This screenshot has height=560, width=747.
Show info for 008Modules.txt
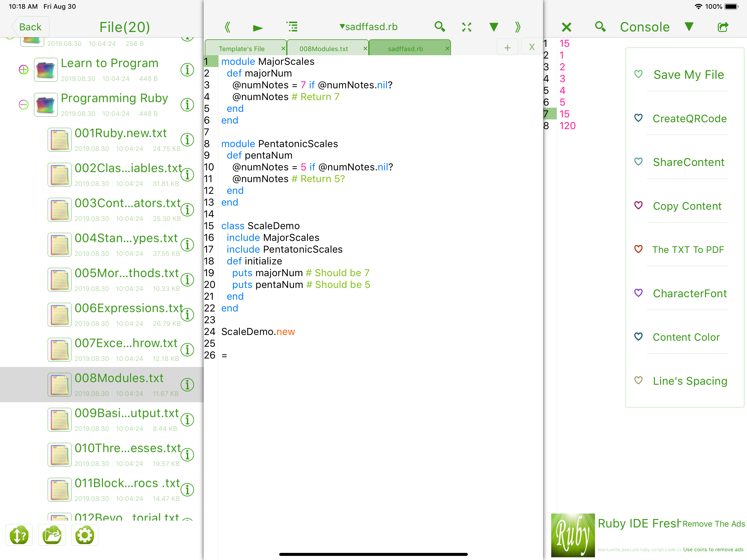coord(187,385)
